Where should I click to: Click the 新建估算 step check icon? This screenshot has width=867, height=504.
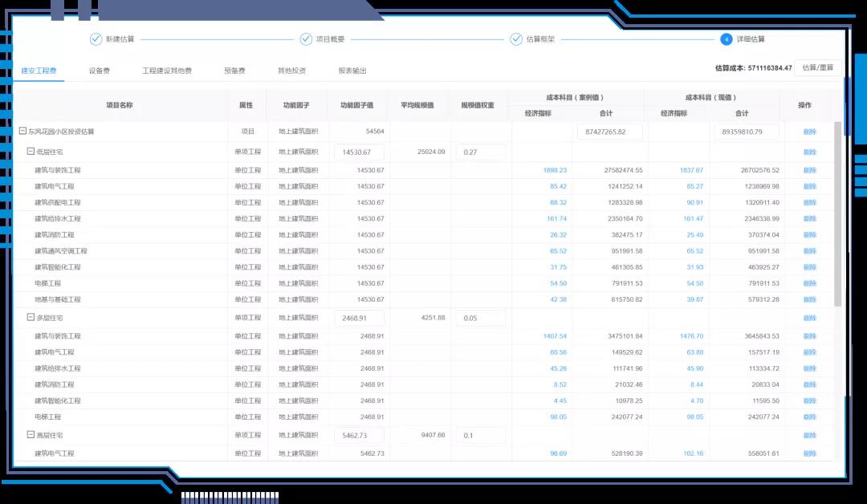96,39
